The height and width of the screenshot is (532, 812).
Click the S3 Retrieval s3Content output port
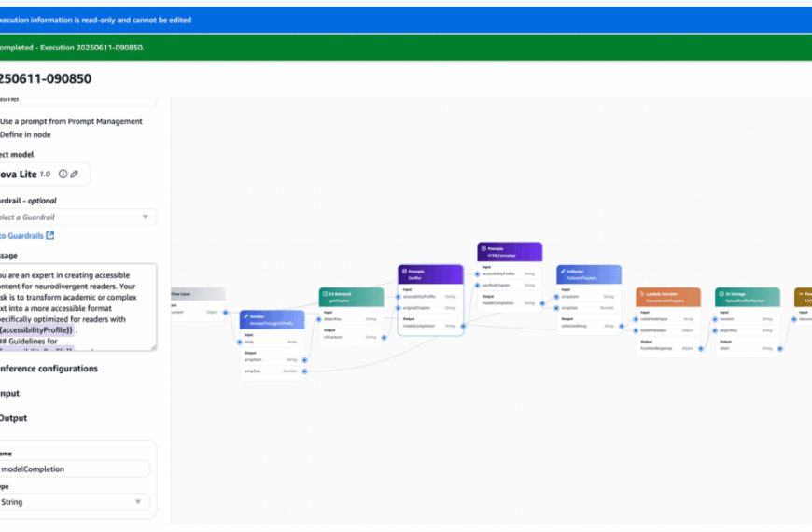(384, 337)
